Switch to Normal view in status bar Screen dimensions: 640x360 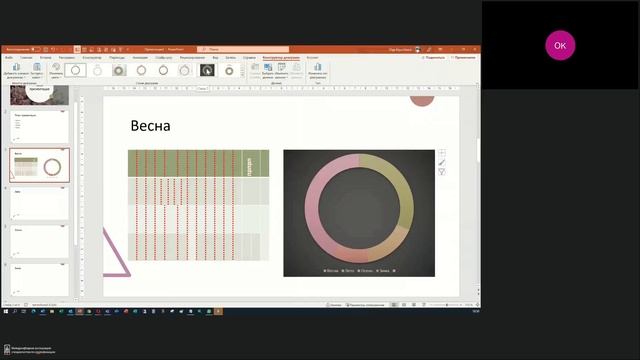[x=394, y=305]
